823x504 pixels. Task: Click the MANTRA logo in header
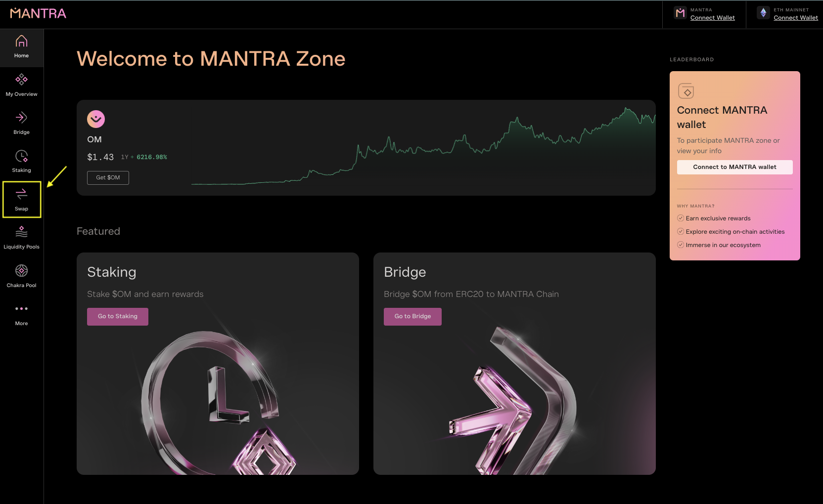point(38,13)
